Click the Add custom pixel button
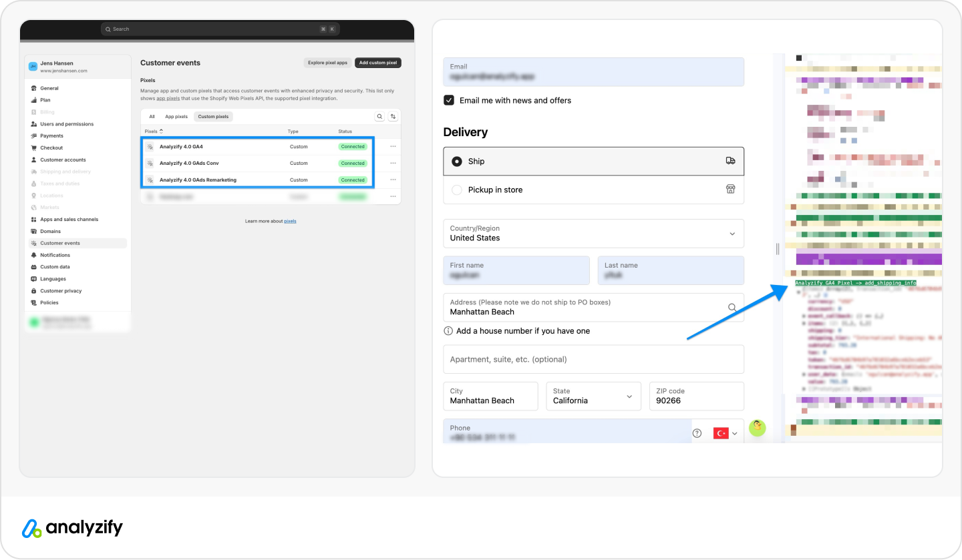The height and width of the screenshot is (560, 962). coord(377,63)
